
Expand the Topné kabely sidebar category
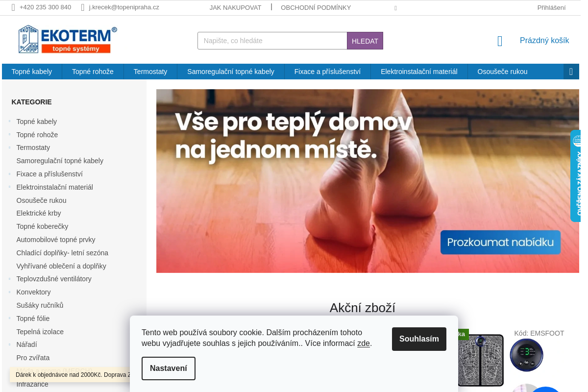9,121
